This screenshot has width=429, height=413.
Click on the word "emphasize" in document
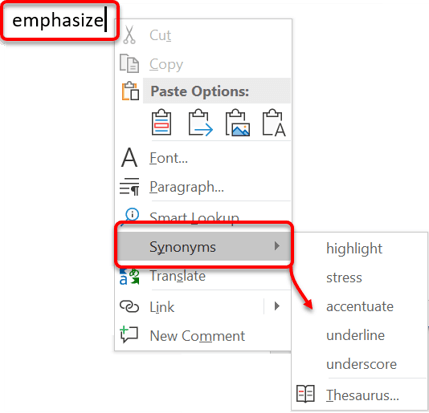pos(58,20)
